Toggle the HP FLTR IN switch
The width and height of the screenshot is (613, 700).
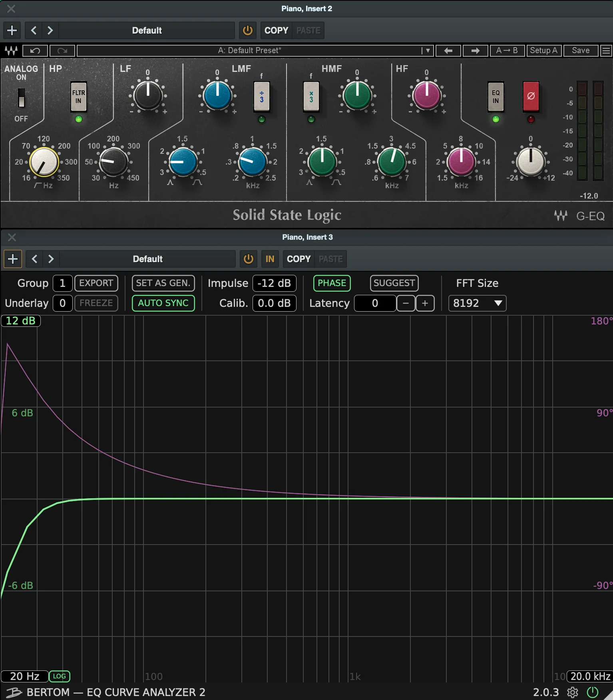point(78,96)
